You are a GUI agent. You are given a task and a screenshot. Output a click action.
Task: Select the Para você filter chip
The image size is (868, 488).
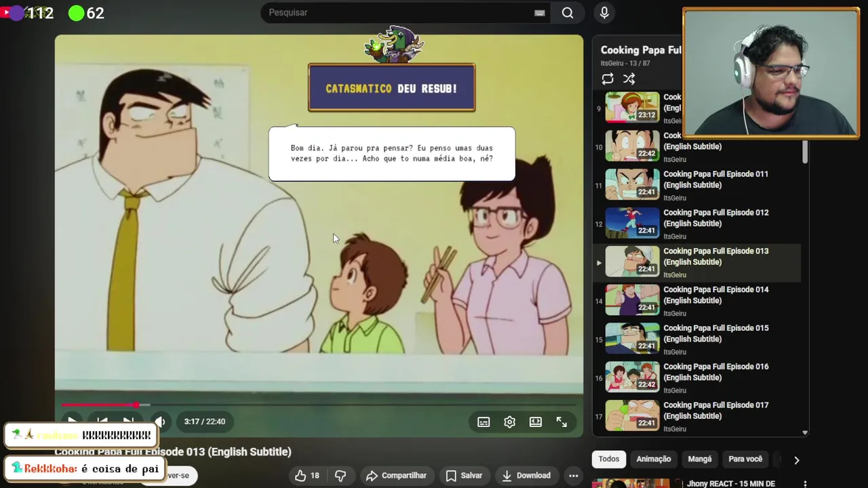click(x=745, y=459)
